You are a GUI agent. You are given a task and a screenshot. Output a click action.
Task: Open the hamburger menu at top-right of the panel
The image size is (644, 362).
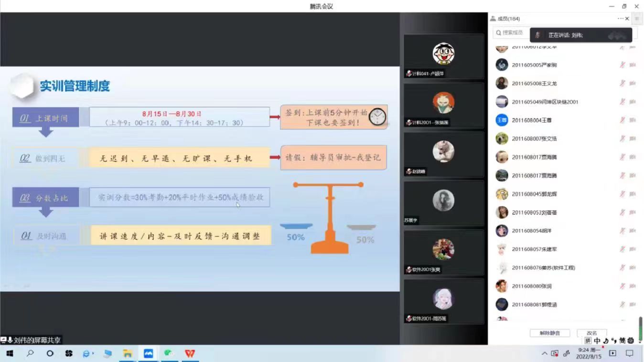(x=637, y=19)
